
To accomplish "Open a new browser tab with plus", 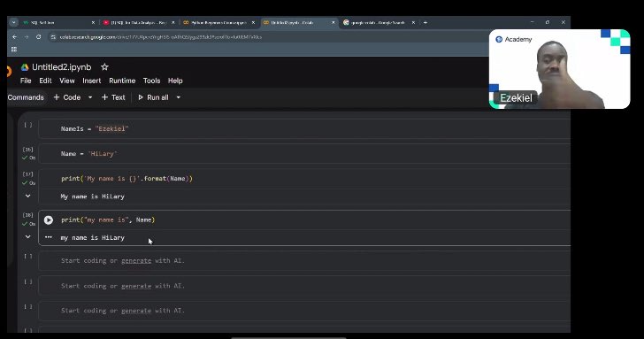I will tap(425, 23).
